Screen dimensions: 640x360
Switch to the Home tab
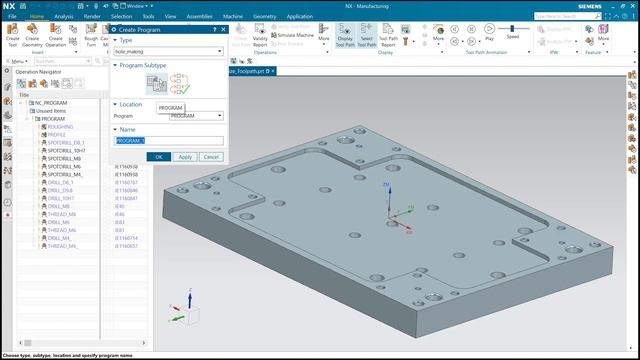click(x=36, y=16)
